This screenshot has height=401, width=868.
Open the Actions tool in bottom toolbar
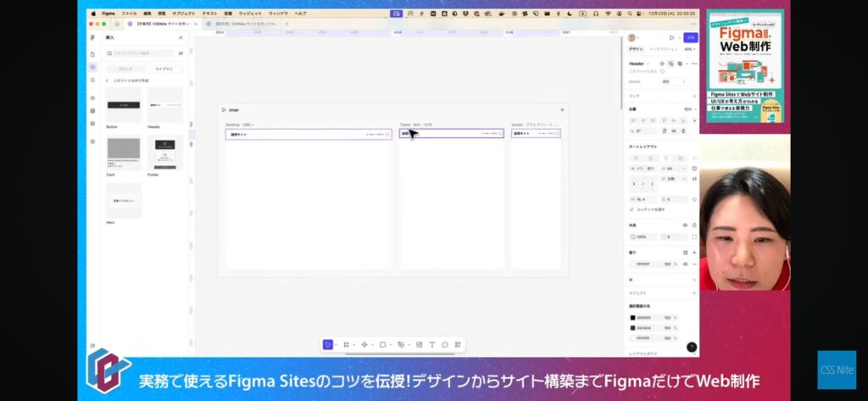(x=458, y=345)
